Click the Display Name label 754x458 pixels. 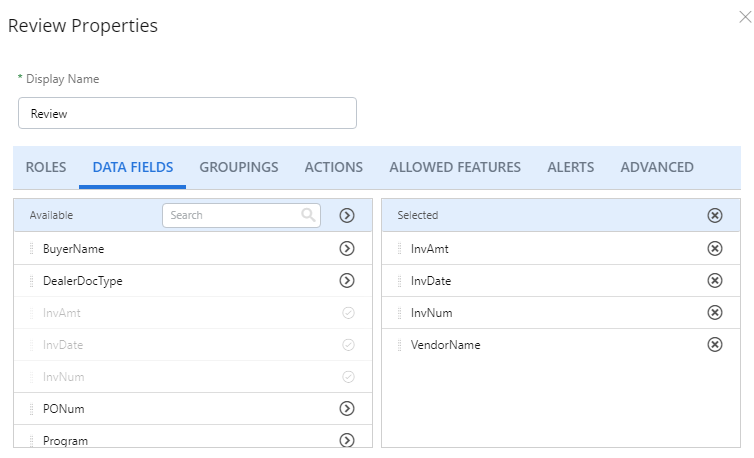[63, 79]
